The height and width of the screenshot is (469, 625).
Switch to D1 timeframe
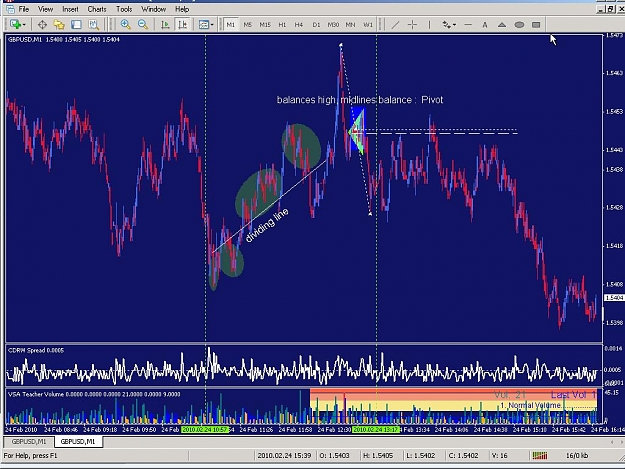[316, 25]
